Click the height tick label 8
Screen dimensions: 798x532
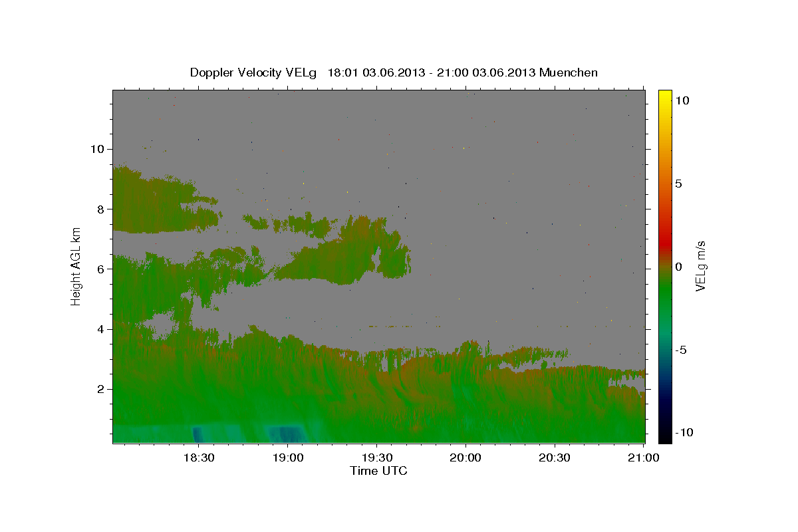[x=100, y=209]
